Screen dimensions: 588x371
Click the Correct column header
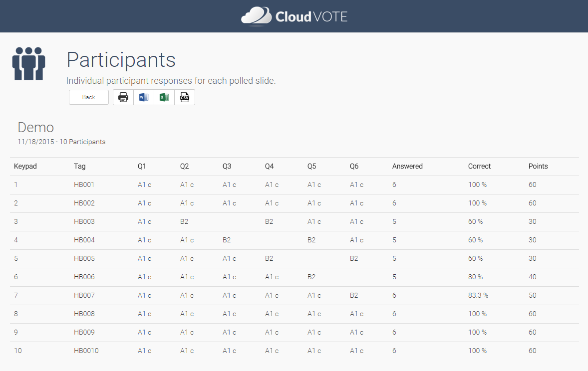click(479, 166)
